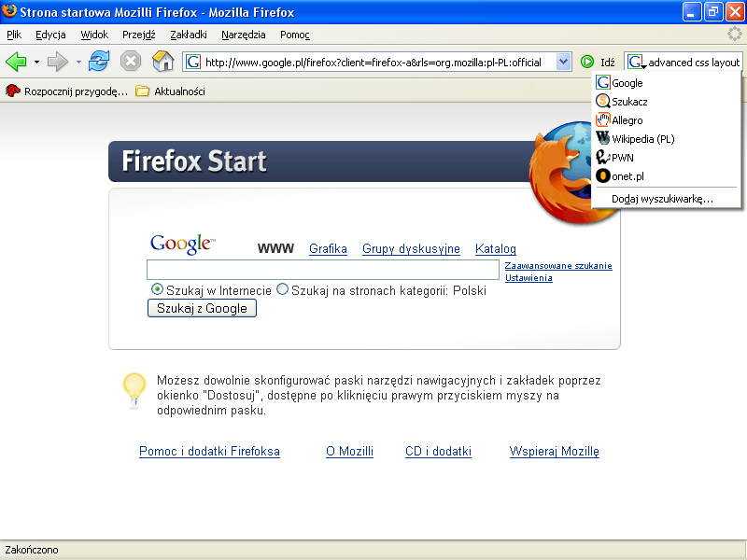Click the WWW label above the search field
Screen dimensions: 747x560
point(275,248)
